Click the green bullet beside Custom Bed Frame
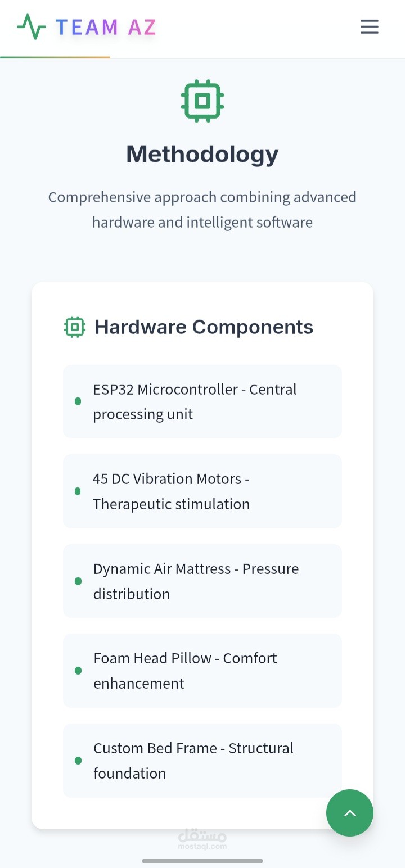Image resolution: width=405 pixels, height=868 pixels. coord(78,761)
